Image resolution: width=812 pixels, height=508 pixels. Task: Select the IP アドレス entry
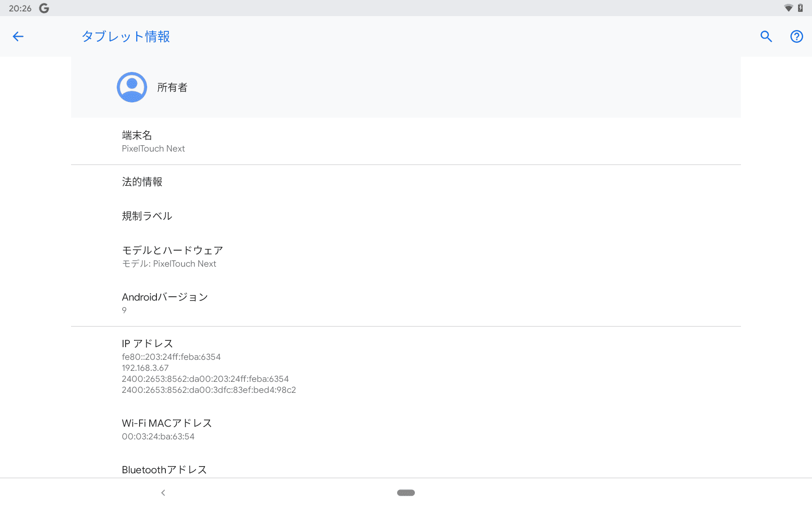coord(406,366)
